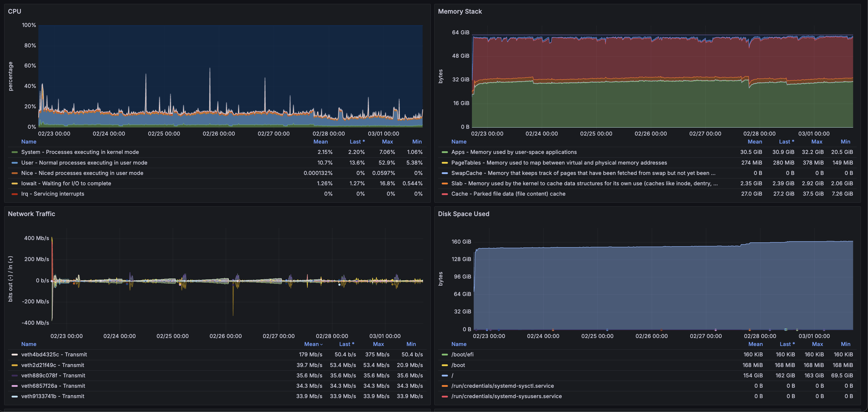This screenshot has width=868, height=412.
Task: Sort Memory Stack legend by Max column
Action: pos(816,141)
